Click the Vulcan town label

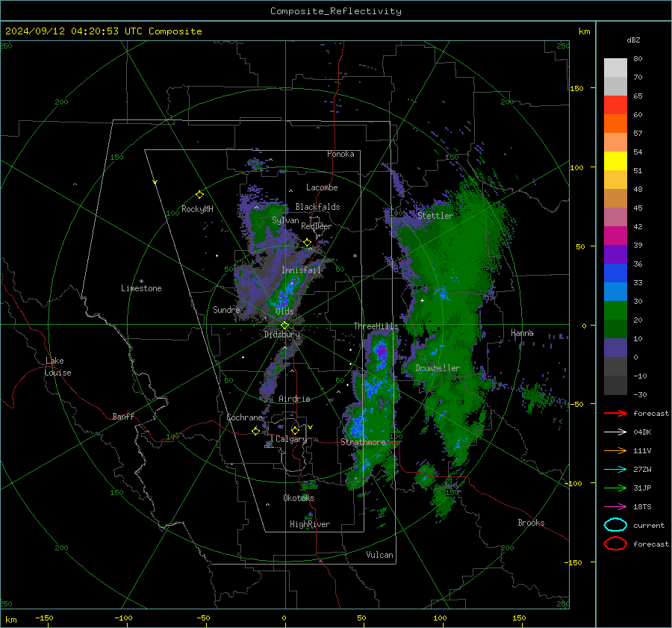(x=379, y=555)
